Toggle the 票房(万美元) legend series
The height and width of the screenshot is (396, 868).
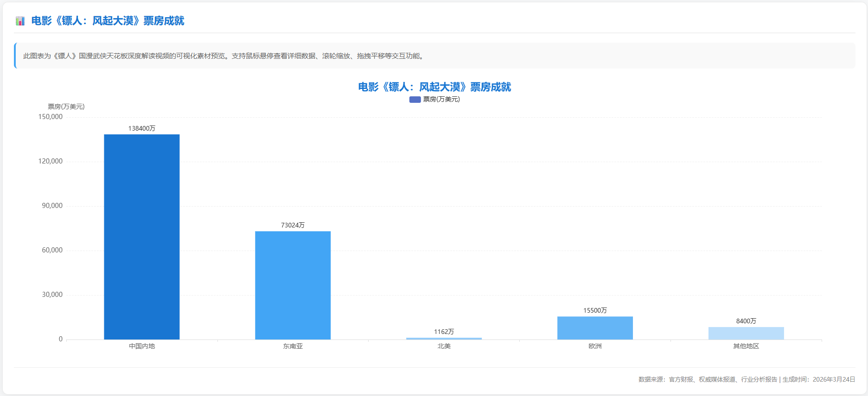coord(441,99)
